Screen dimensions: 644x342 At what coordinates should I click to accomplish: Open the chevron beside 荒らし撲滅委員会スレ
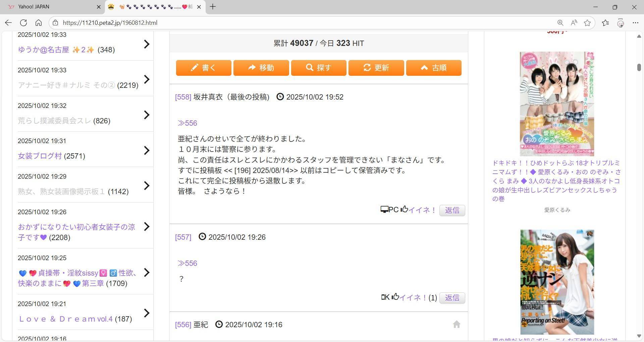tap(147, 115)
